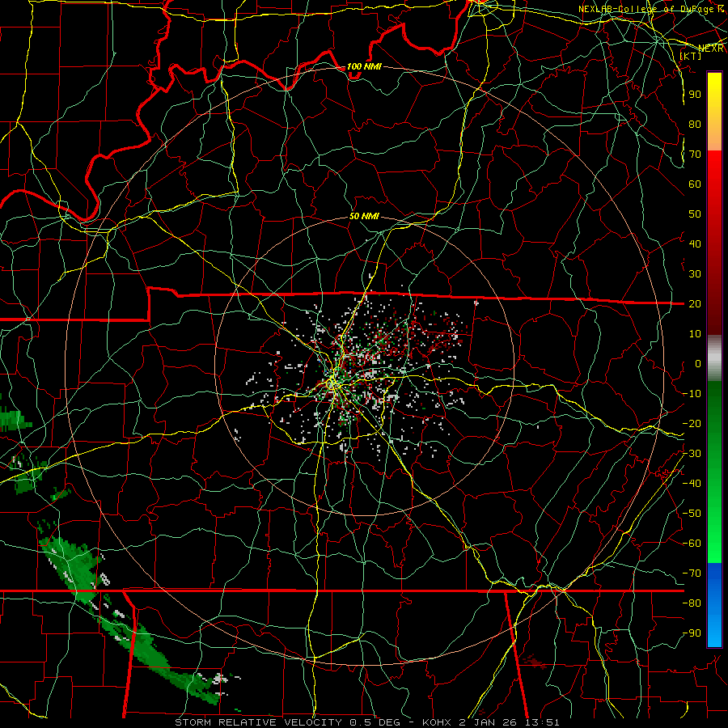Click the -30 value on the velocity scale

coord(692,454)
